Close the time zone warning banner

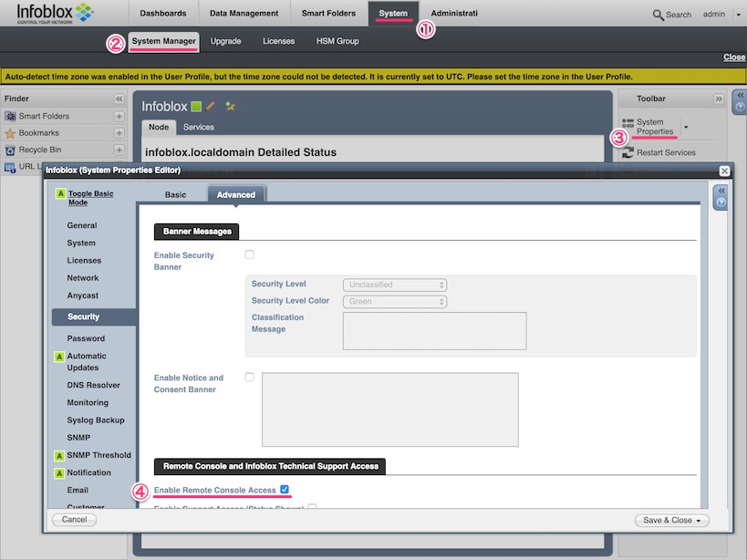click(x=734, y=57)
